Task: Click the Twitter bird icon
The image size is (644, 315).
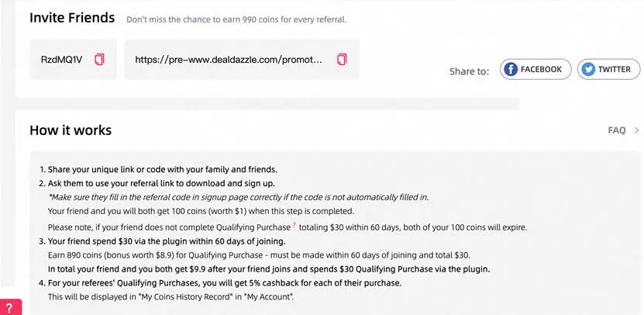Action: 587,69
